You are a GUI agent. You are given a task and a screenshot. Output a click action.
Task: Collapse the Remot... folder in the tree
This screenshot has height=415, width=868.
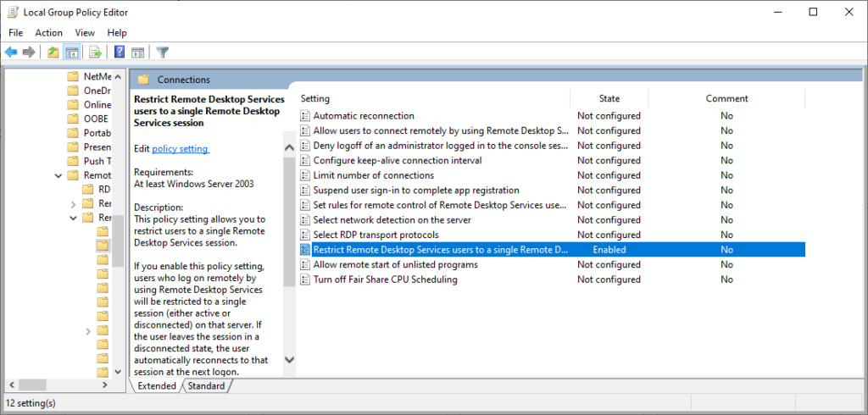tap(58, 175)
